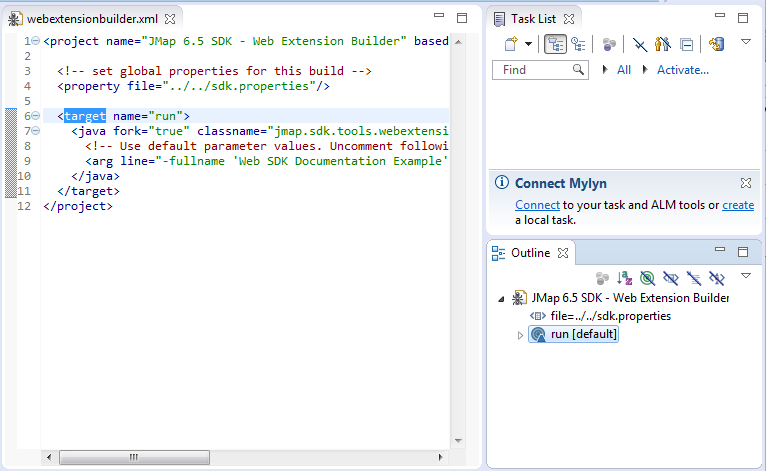Click the Connect link in Mylyn panel

click(530, 205)
